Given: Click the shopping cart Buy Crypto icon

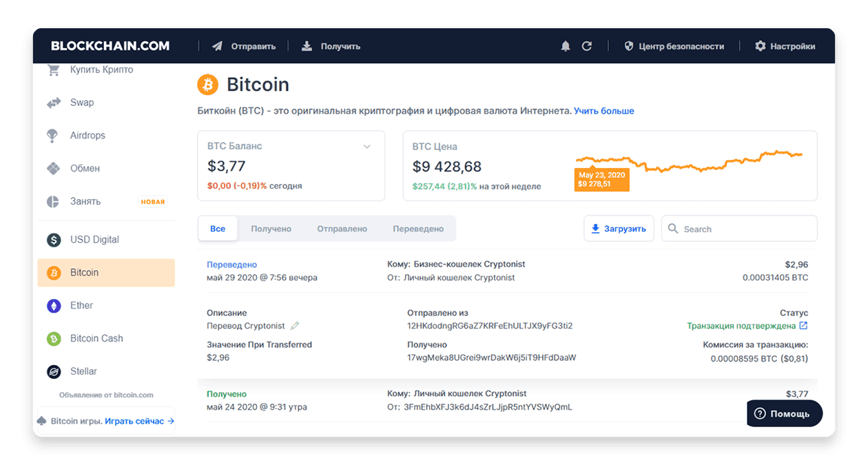Looking at the screenshot, I should click(x=53, y=70).
